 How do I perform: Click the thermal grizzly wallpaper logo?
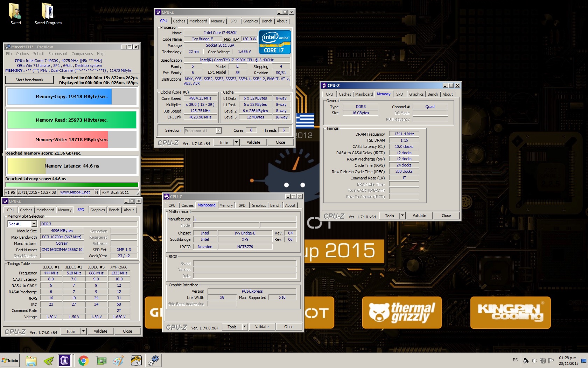coord(402,313)
